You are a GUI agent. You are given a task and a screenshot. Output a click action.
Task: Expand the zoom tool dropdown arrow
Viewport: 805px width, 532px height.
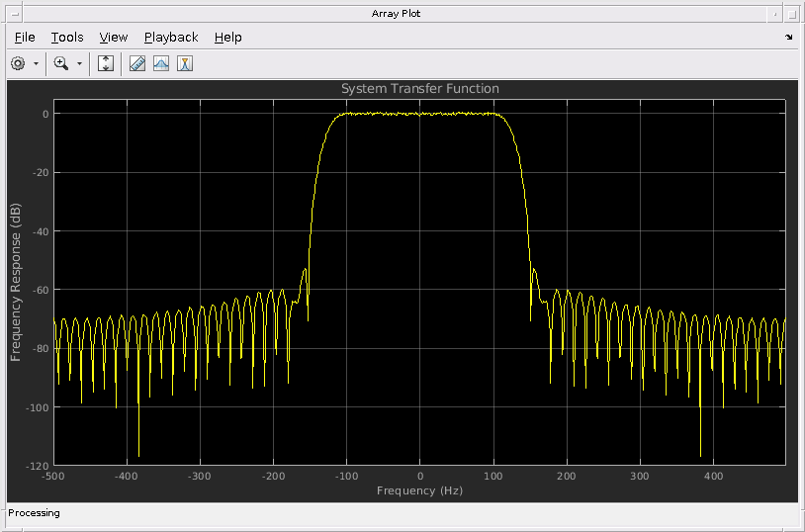[79, 63]
